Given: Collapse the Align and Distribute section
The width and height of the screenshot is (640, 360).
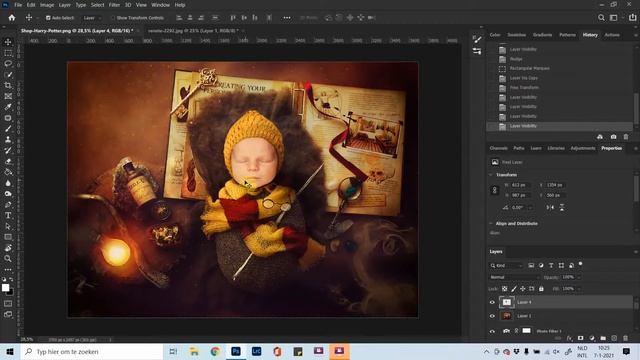Looking at the screenshot, I should coord(491,224).
